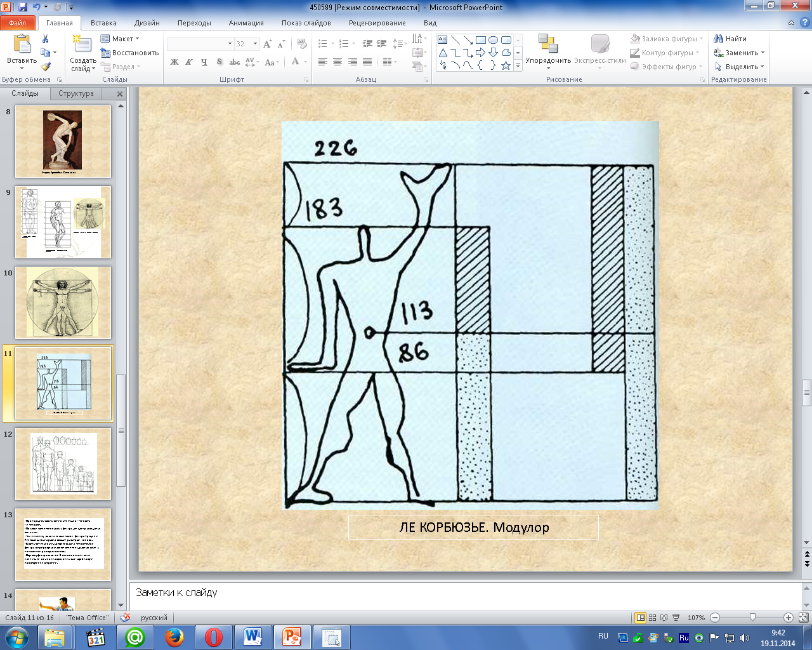The image size is (812, 650).
Task: Select slide 10 Vitruvian Man thumbnail
Action: [63, 303]
